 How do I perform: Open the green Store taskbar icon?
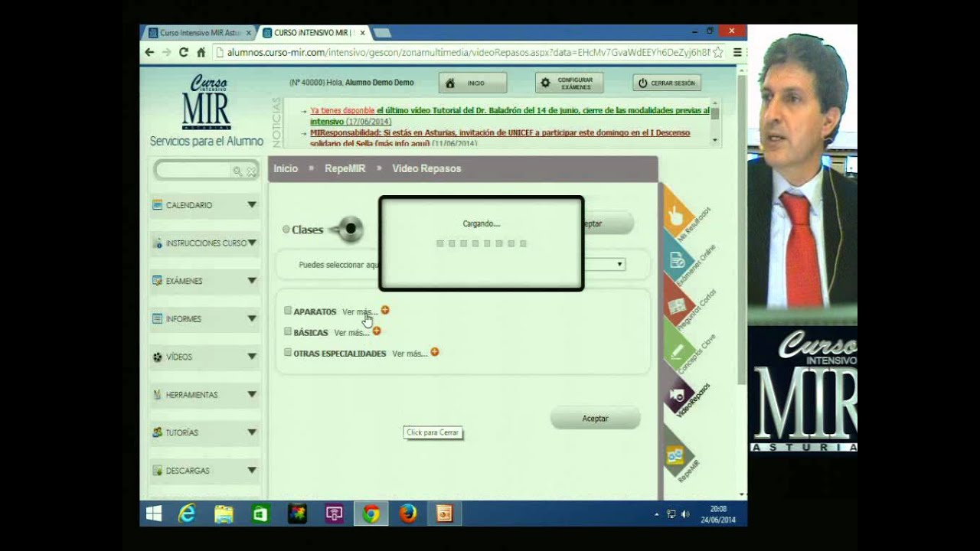point(260,514)
